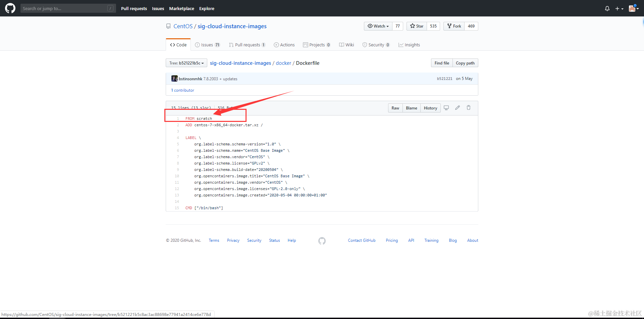644x319 pixels.
Task: Open commit hash b521221
Action: click(x=444, y=79)
